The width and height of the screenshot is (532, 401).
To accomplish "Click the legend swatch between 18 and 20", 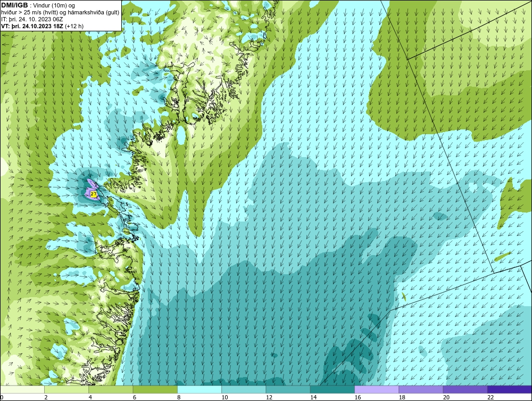I will pos(421,389).
